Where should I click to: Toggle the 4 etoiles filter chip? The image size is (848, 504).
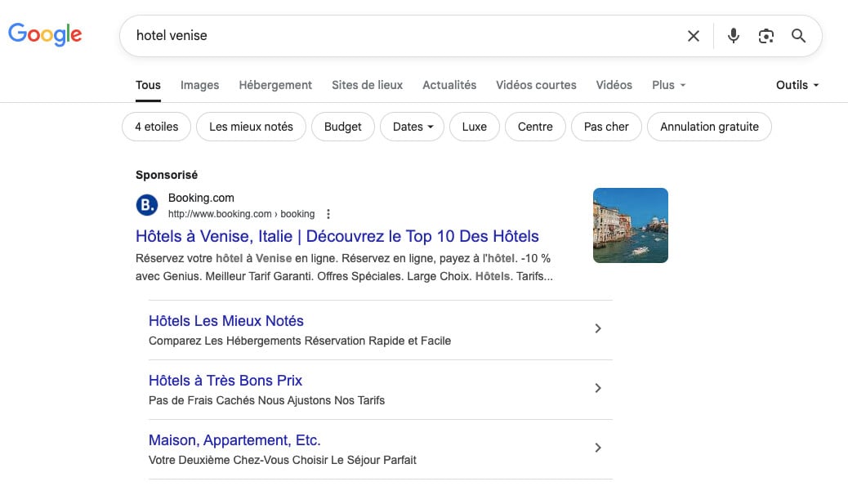click(x=156, y=127)
